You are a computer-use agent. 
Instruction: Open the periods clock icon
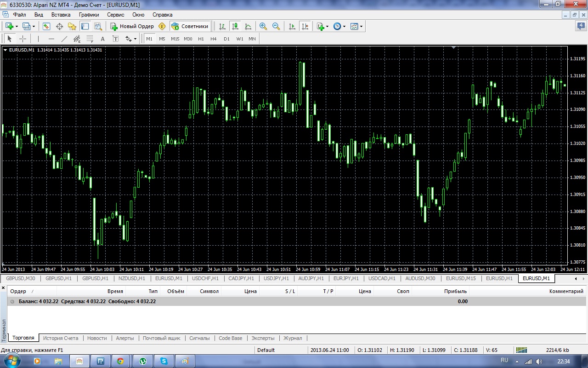337,26
